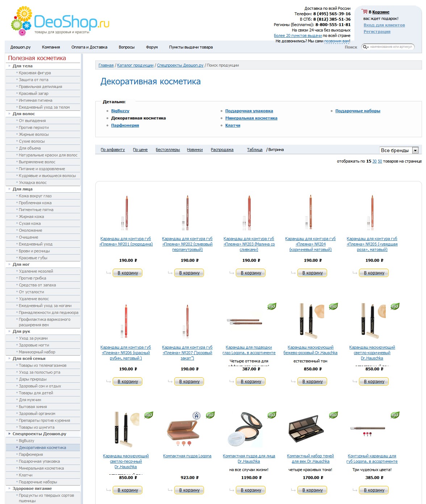Viewport: 426px width, 504px height.
Task: Click BIO badge on Компактный набор теней
Action: [x=333, y=415]
